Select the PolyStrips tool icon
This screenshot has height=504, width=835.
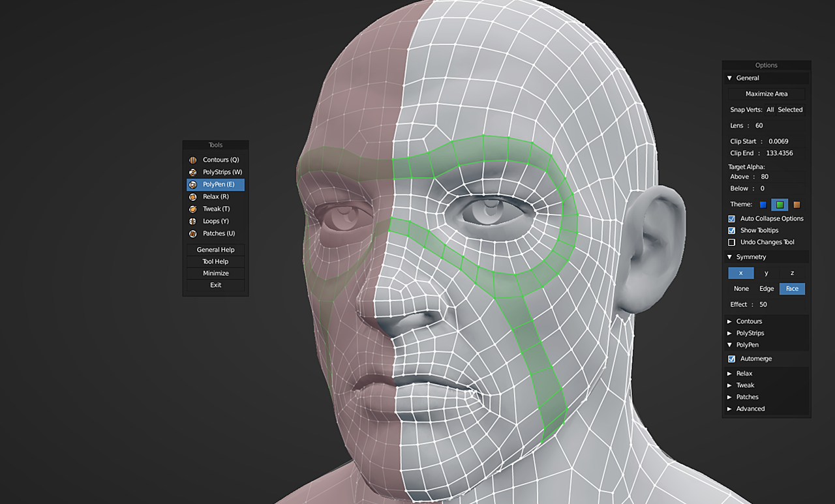click(x=193, y=172)
